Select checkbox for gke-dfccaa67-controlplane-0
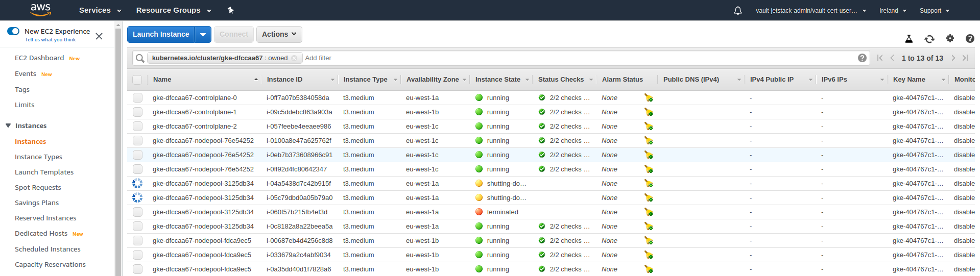Screen dimensions: 980x276 pos(137,98)
